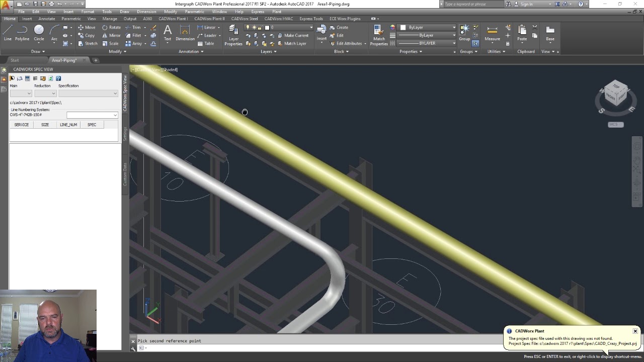The image size is (644, 362).
Task: Add a new drawing tab
Action: point(96,60)
